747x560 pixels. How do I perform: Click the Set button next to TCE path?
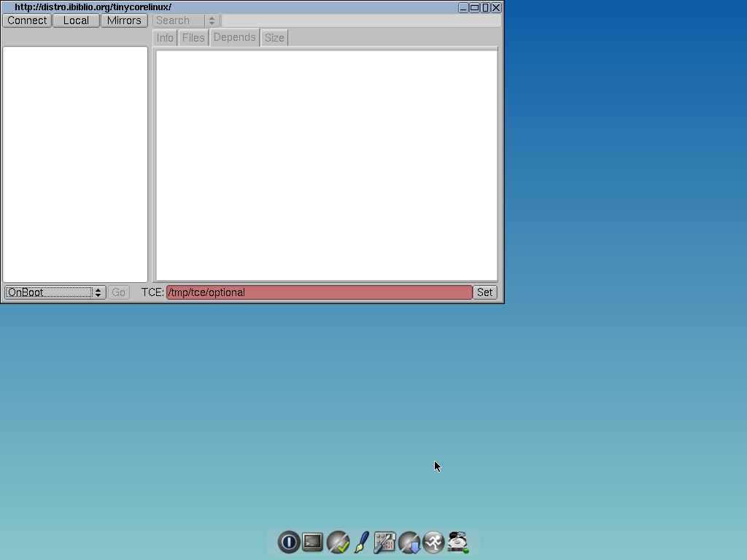tap(484, 292)
